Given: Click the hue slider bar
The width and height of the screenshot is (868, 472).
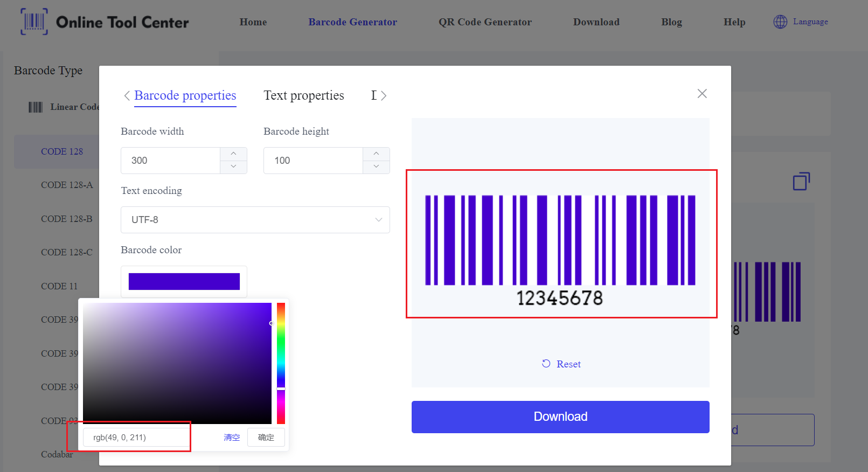Looking at the screenshot, I should pos(281,363).
